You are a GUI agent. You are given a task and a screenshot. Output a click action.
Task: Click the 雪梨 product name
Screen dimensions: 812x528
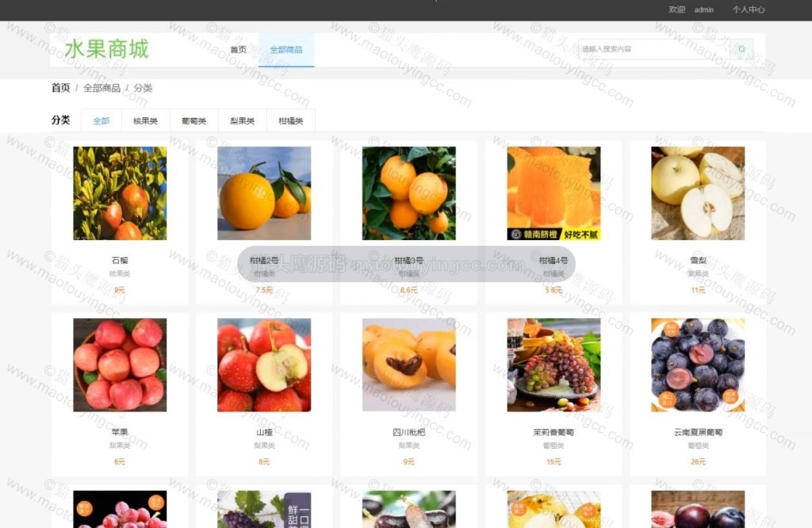point(698,260)
